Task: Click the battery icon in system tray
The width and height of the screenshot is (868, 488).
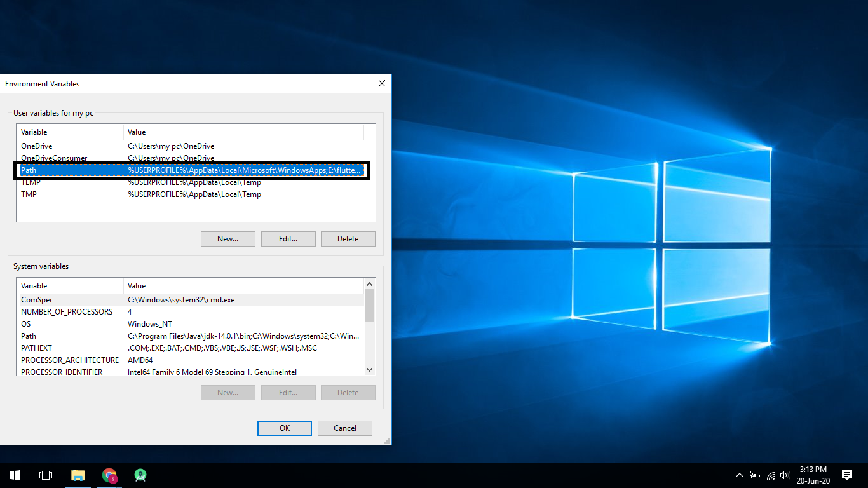Action: click(755, 475)
